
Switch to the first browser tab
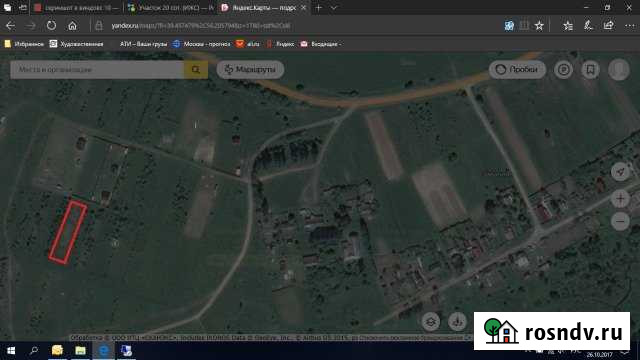click(77, 8)
